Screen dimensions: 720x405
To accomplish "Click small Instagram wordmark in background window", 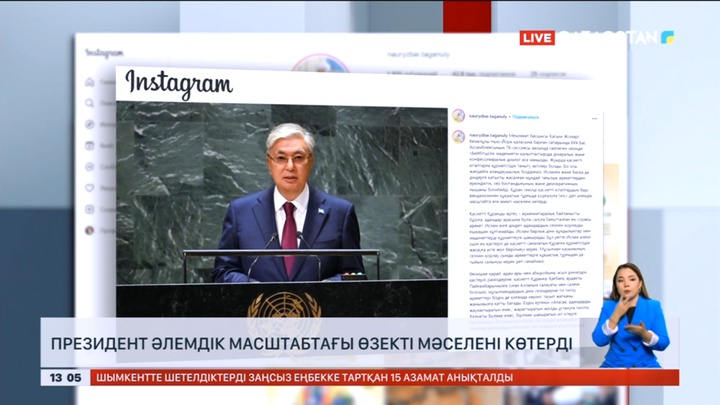I will 104,53.
